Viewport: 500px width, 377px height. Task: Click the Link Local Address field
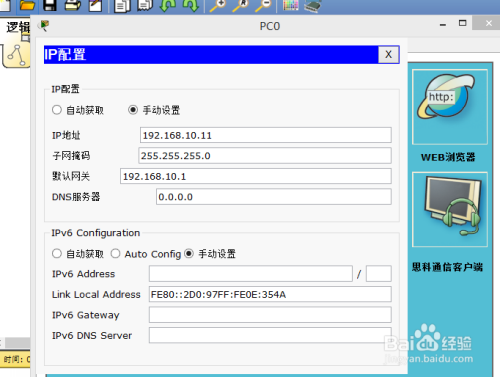[x=270, y=294]
